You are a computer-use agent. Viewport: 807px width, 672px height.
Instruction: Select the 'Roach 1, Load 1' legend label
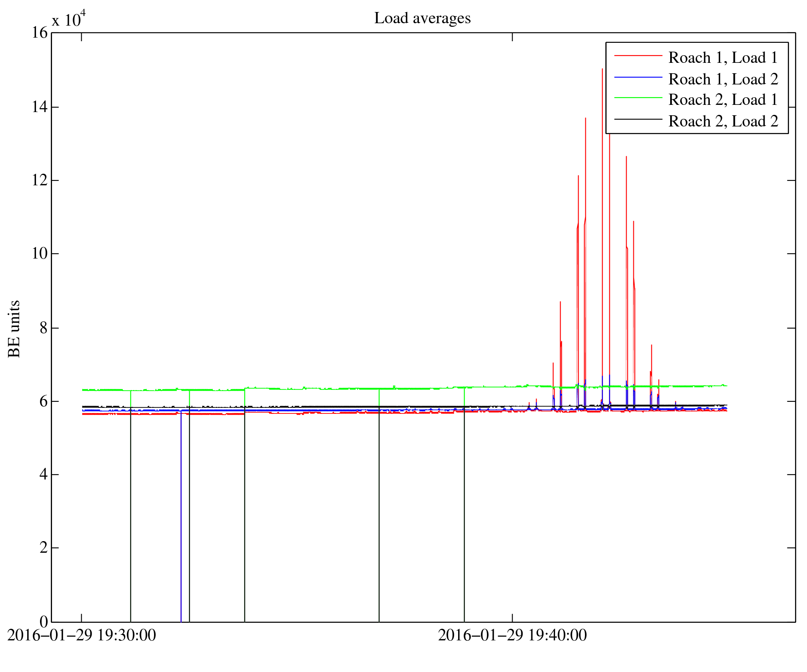pos(723,58)
